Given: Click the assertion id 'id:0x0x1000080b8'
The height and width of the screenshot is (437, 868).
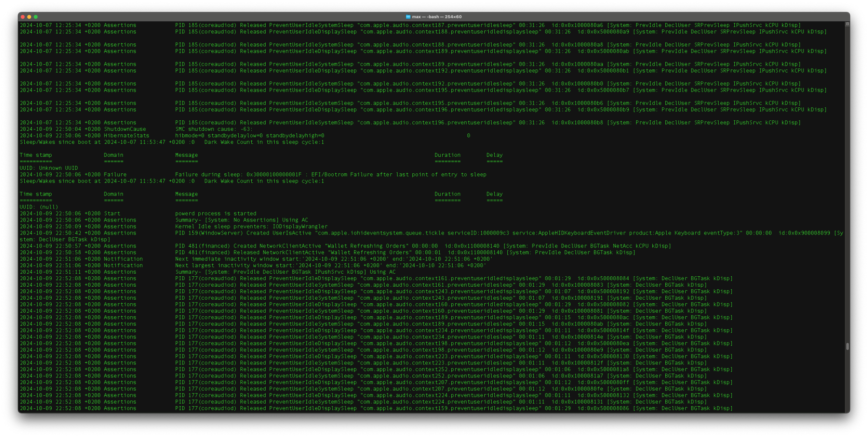Looking at the screenshot, I should click(x=577, y=123).
